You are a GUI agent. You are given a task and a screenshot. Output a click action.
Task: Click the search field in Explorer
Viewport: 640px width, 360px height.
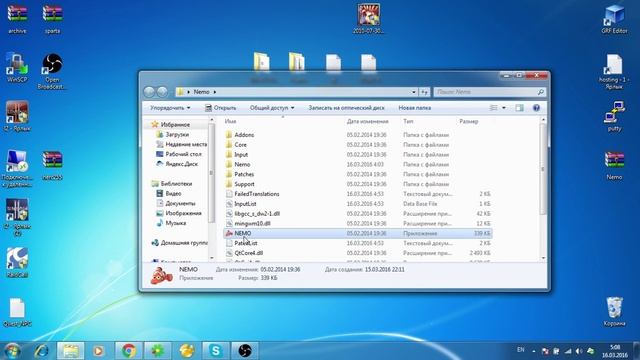pos(489,92)
